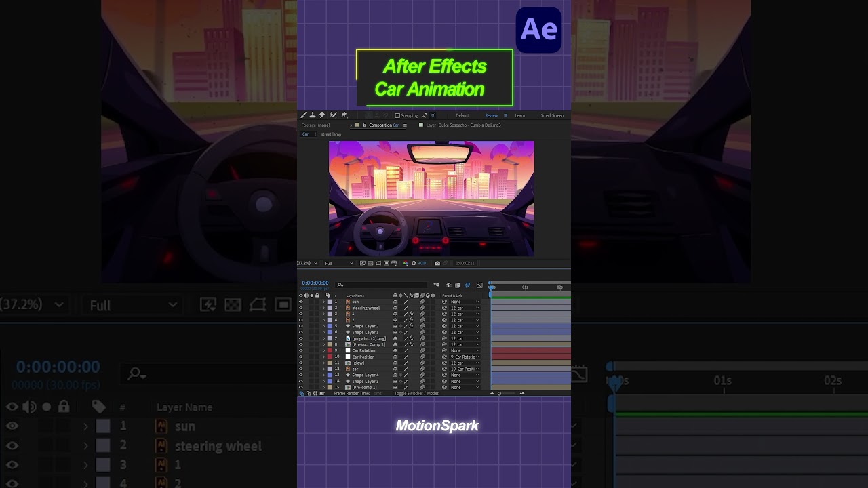This screenshot has width=868, height=488.
Task: Select the Brush tool in toolbar
Action: [303, 115]
